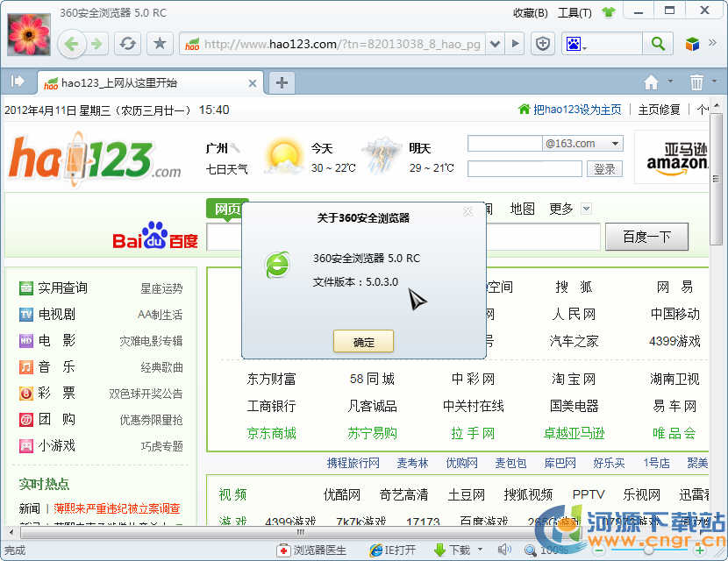Click the back navigation arrow
Viewport: 728px width, 561px height.
(x=72, y=44)
